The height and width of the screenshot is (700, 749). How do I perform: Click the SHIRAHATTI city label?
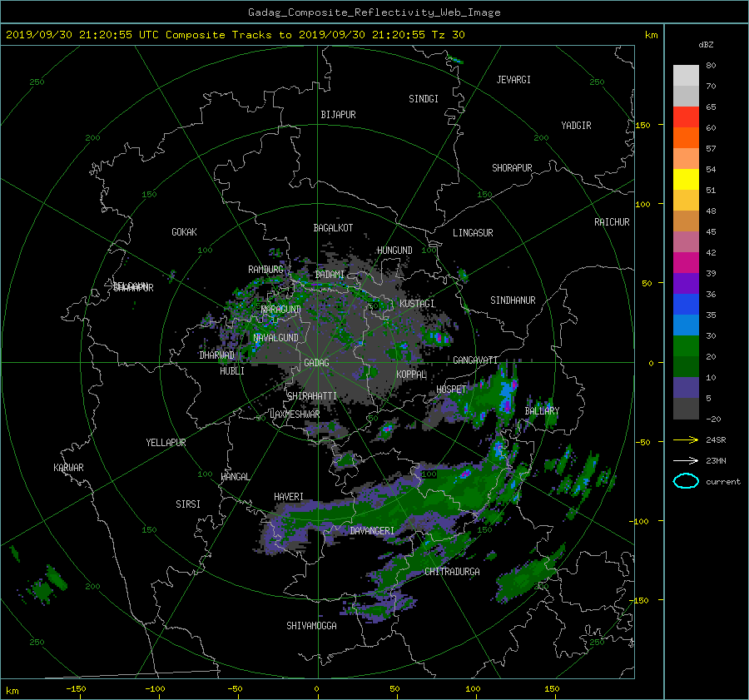[x=312, y=396]
